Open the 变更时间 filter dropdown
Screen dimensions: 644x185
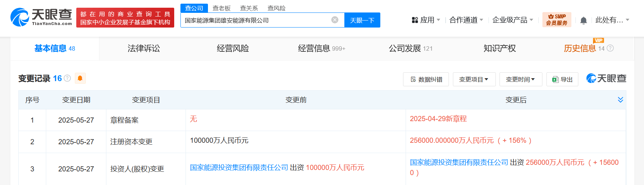click(521, 79)
